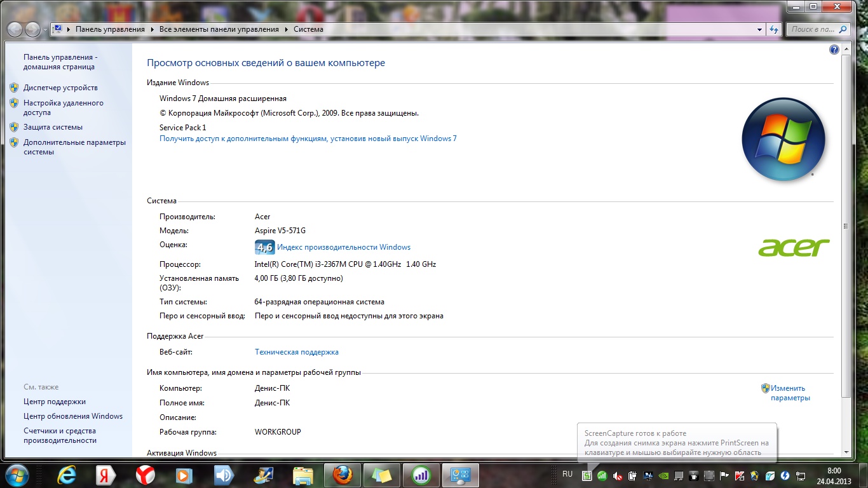
Task: Click Java coffee cup tray icon
Action: (693, 475)
